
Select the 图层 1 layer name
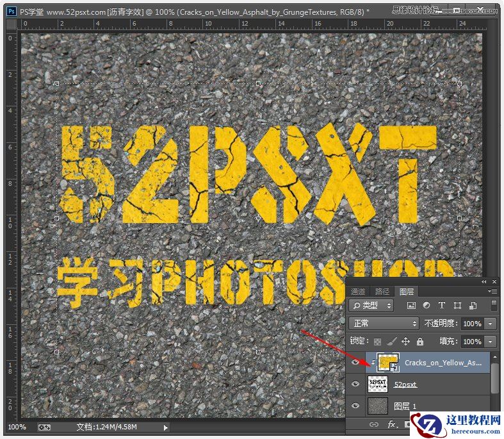(405, 406)
